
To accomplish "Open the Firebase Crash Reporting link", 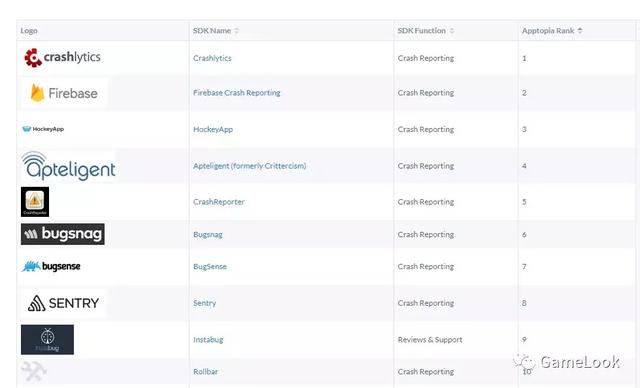I will (x=237, y=93).
